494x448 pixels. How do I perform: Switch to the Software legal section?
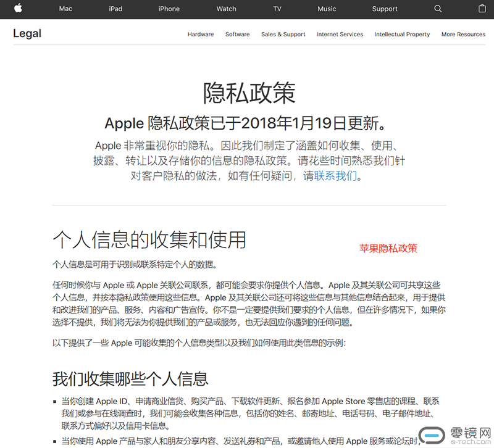[x=238, y=35]
